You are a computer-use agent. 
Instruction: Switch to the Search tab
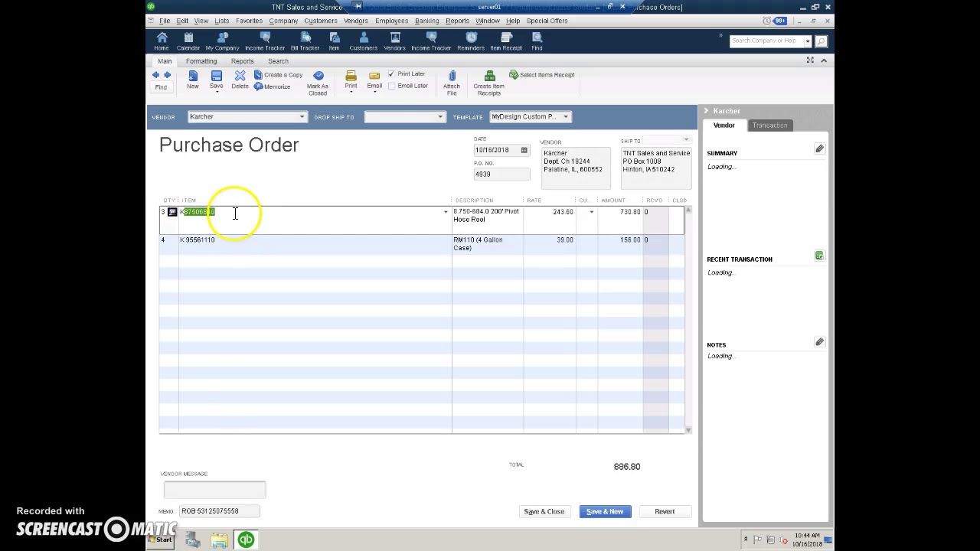click(278, 61)
